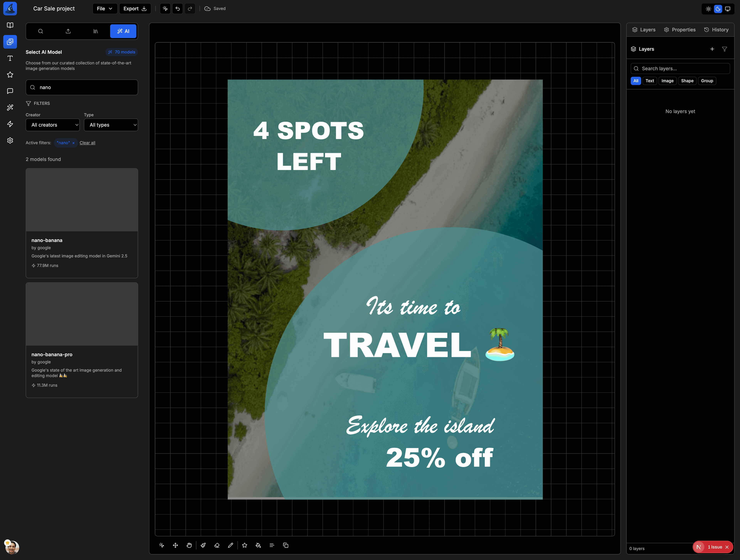Open the All types dropdown
740x560 pixels.
pyautogui.click(x=111, y=125)
